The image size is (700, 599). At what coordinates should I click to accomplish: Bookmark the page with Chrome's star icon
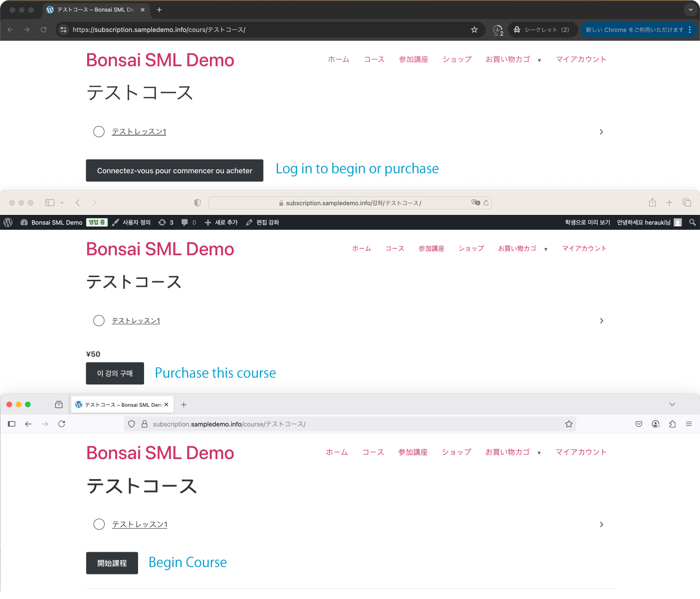(x=474, y=30)
